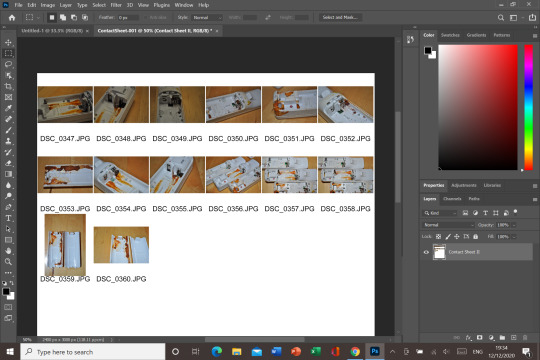Click the foreground color swatch in Color panel
Viewport: 540px width, 360px height.
(428, 50)
